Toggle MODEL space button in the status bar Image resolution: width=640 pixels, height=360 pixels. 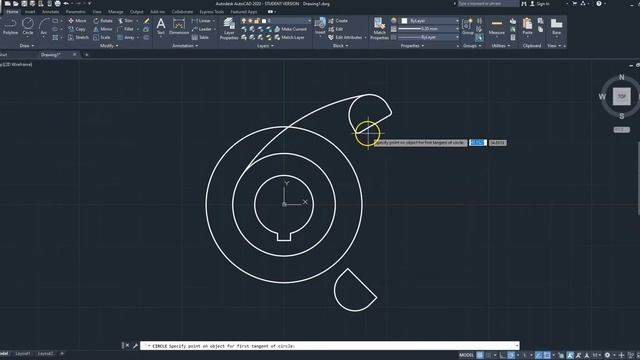(x=466, y=355)
